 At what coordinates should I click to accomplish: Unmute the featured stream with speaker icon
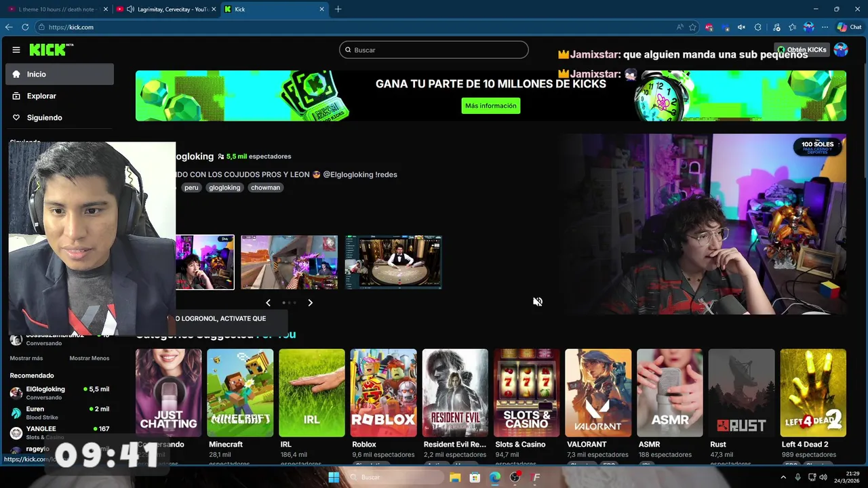pos(538,302)
